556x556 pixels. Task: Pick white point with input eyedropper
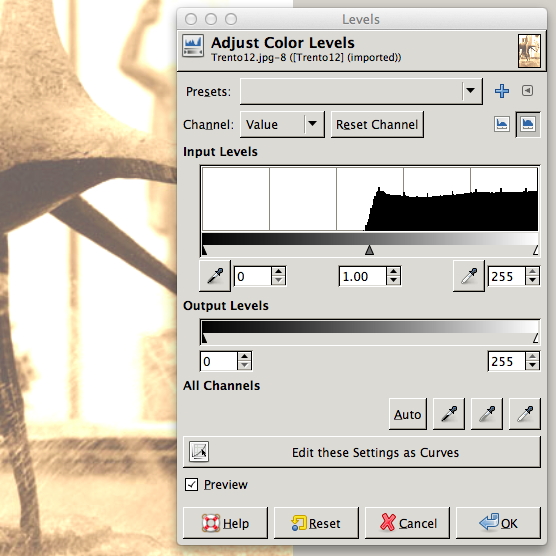[x=469, y=276]
